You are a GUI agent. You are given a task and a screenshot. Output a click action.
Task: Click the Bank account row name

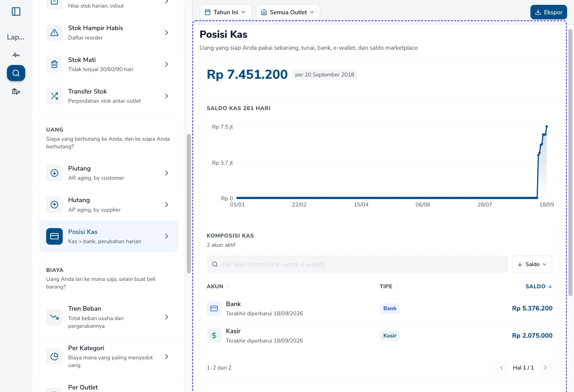(233, 304)
